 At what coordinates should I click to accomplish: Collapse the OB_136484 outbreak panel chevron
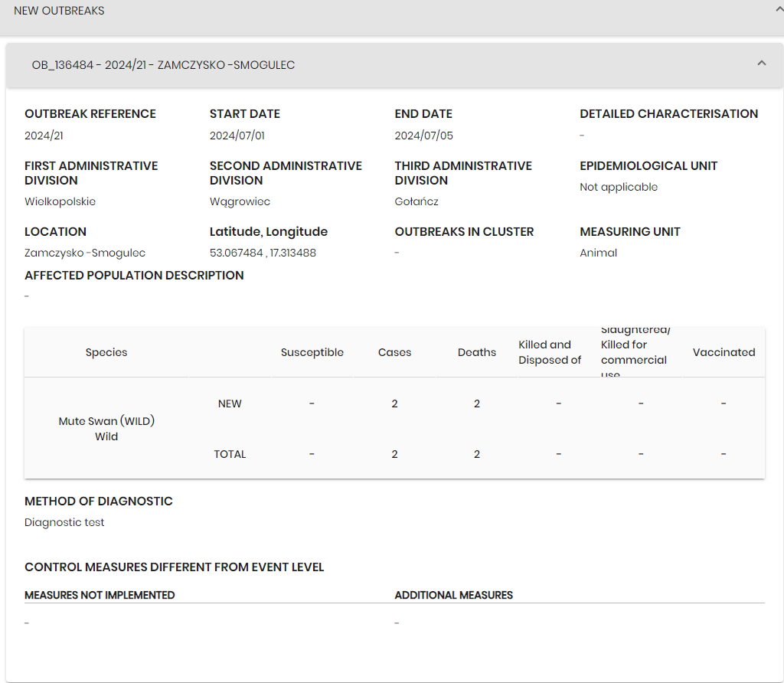[x=761, y=64]
